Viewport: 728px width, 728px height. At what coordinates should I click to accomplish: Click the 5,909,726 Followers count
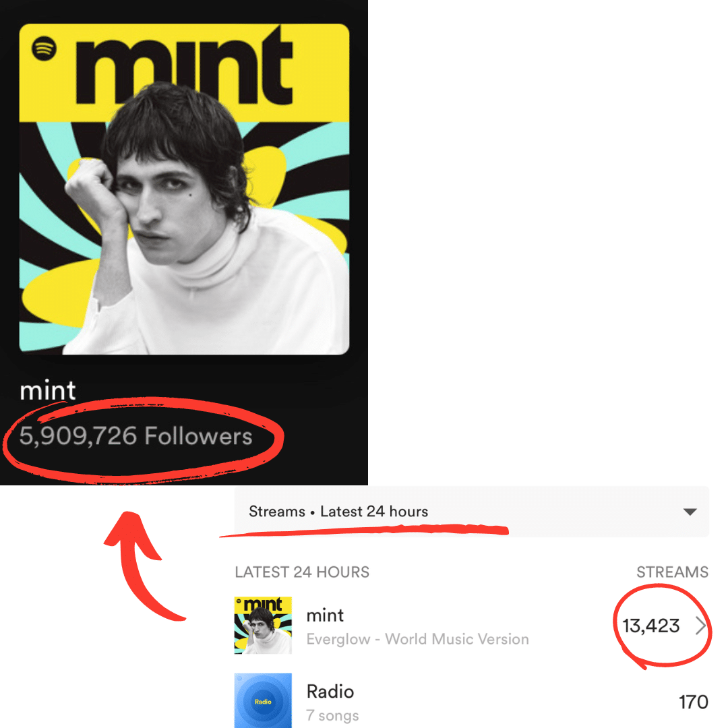[135, 436]
